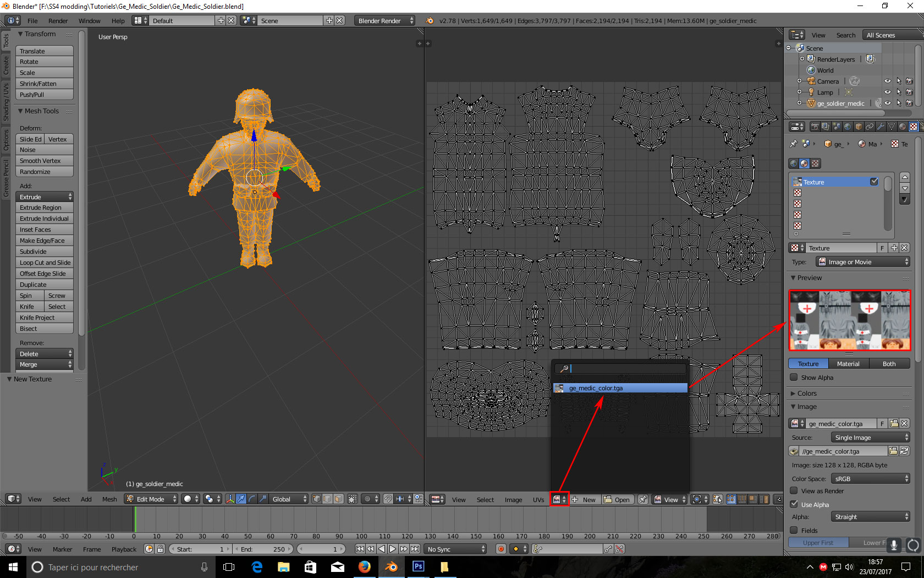Viewport: 924px width, 578px height.
Task: Open the Mesh Data tab triangle icon
Action: coord(892,127)
